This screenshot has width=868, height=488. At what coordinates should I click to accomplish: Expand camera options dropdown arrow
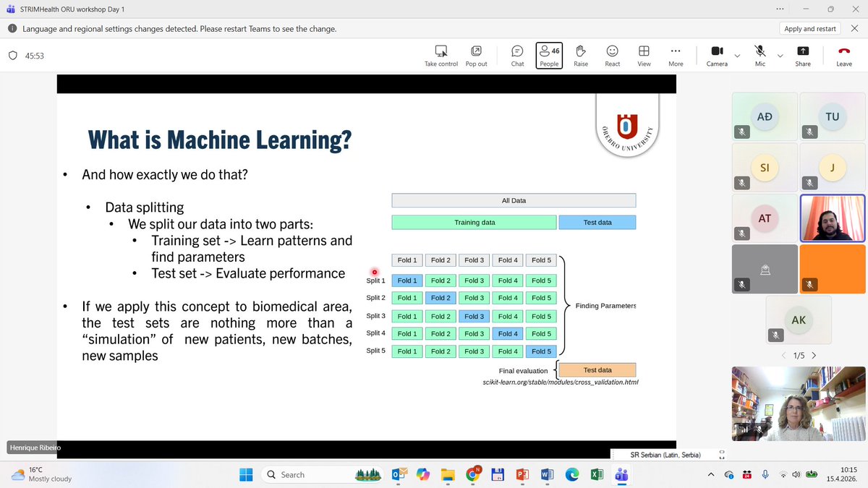click(737, 55)
